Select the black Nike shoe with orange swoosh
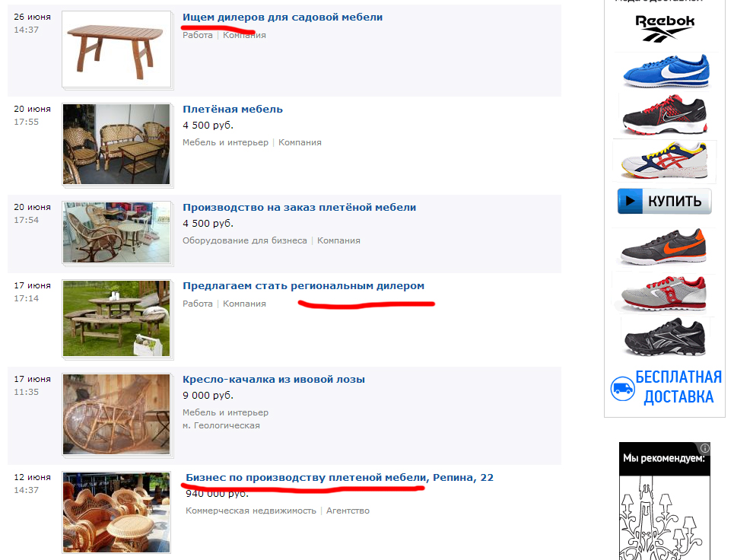This screenshot has height=560, width=734. (x=663, y=247)
